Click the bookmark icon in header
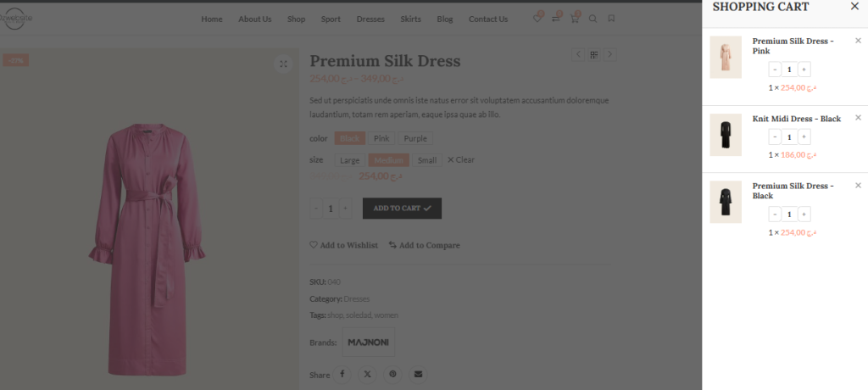 [612, 19]
